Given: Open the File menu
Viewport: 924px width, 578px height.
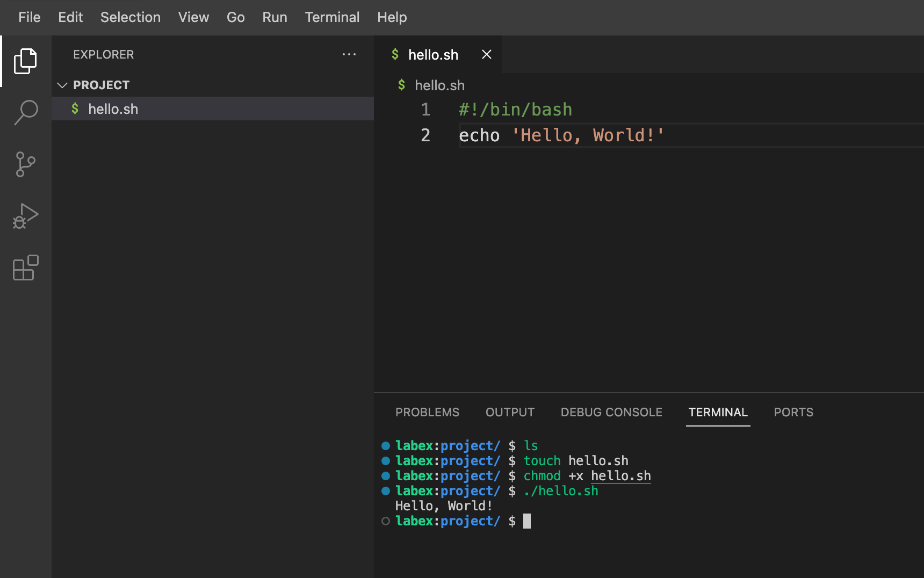Looking at the screenshot, I should (x=29, y=17).
